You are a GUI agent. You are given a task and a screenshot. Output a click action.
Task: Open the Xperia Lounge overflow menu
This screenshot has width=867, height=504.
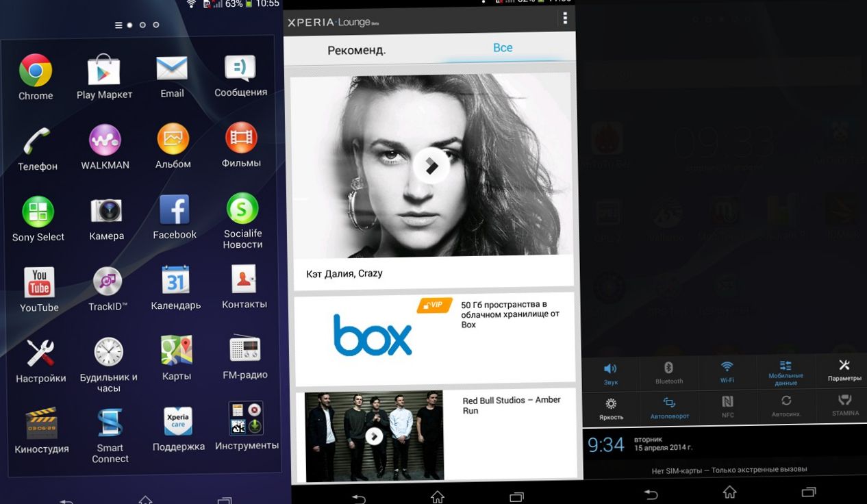(x=565, y=18)
